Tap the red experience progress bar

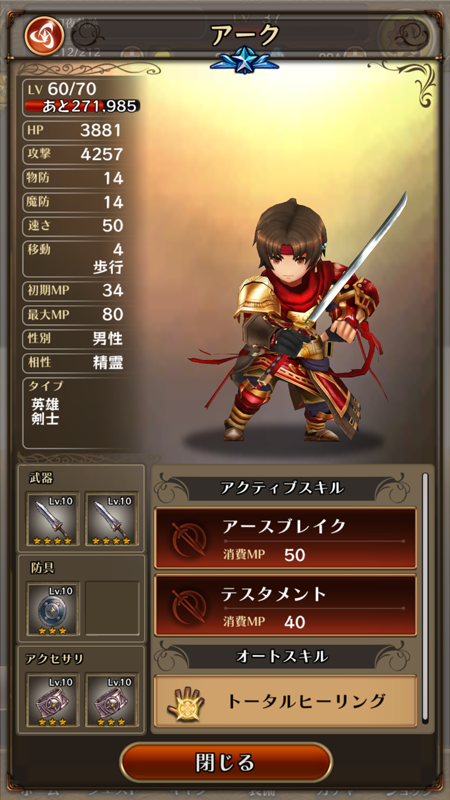[x=82, y=106]
